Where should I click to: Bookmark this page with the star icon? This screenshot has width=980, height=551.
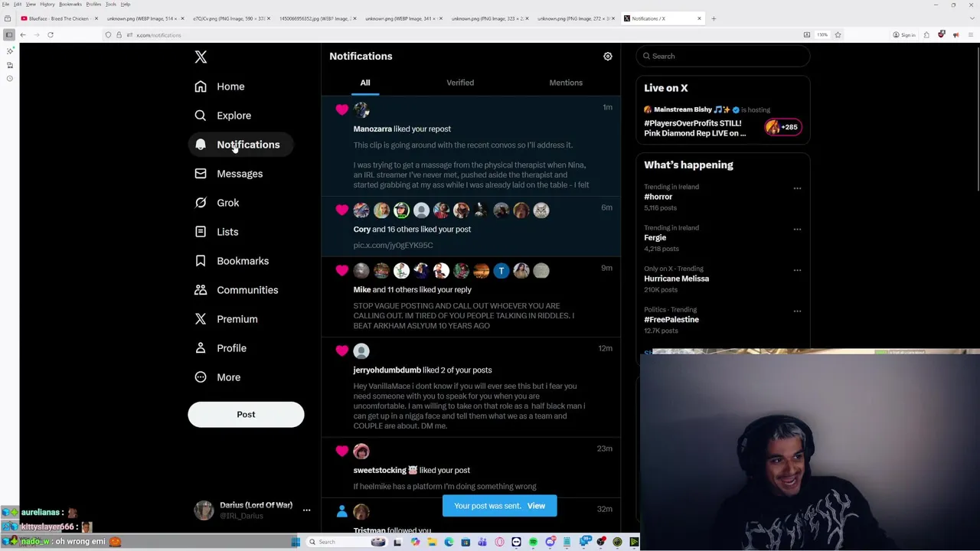(x=838, y=35)
